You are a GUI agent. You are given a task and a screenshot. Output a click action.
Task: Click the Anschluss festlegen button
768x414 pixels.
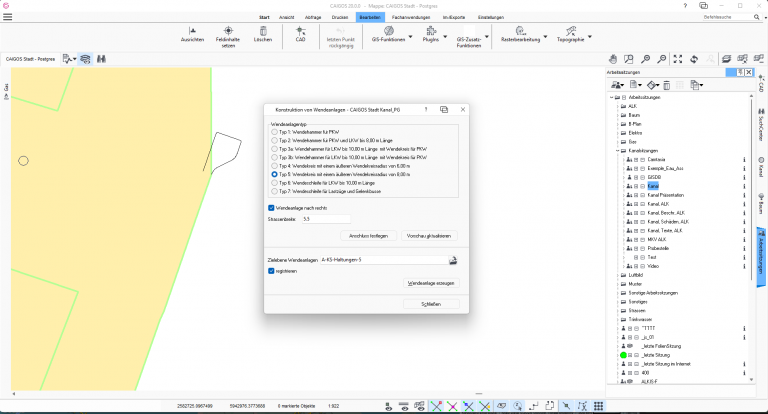368,236
